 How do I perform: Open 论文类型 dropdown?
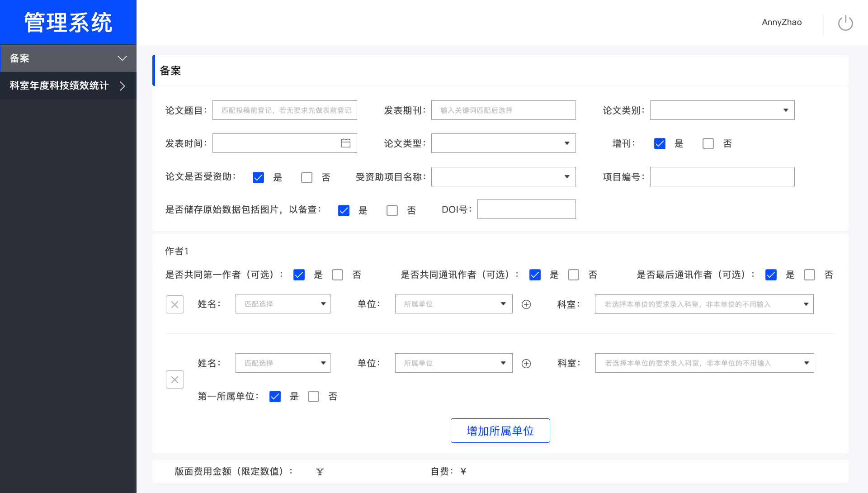click(x=503, y=143)
